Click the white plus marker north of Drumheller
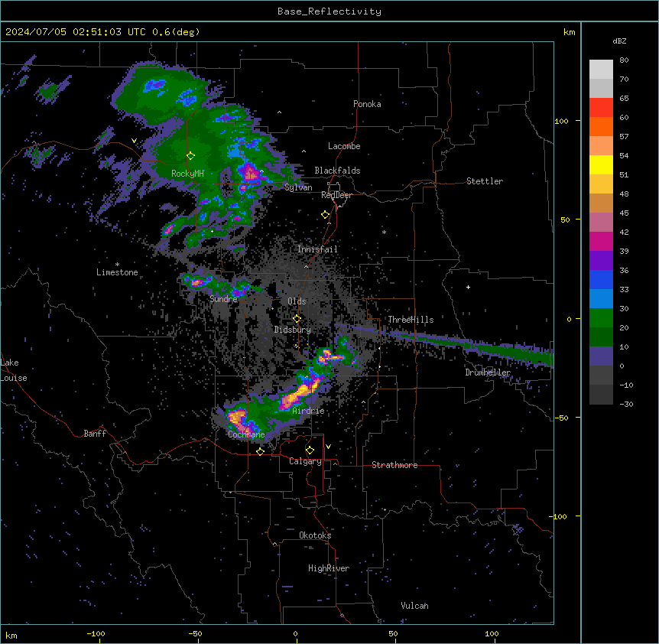This screenshot has width=659, height=644. (x=468, y=287)
